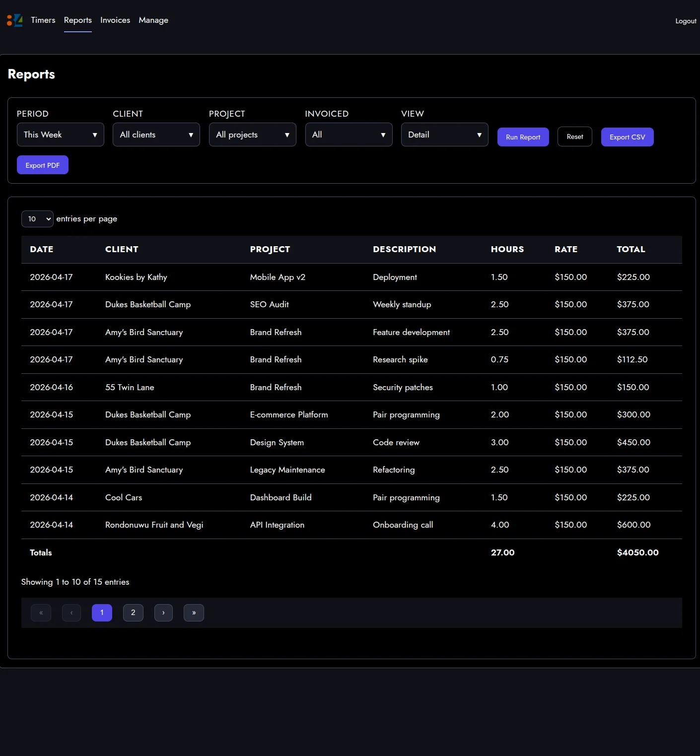Sort table by Client column header
This screenshot has width=700, height=756.
[x=122, y=249]
